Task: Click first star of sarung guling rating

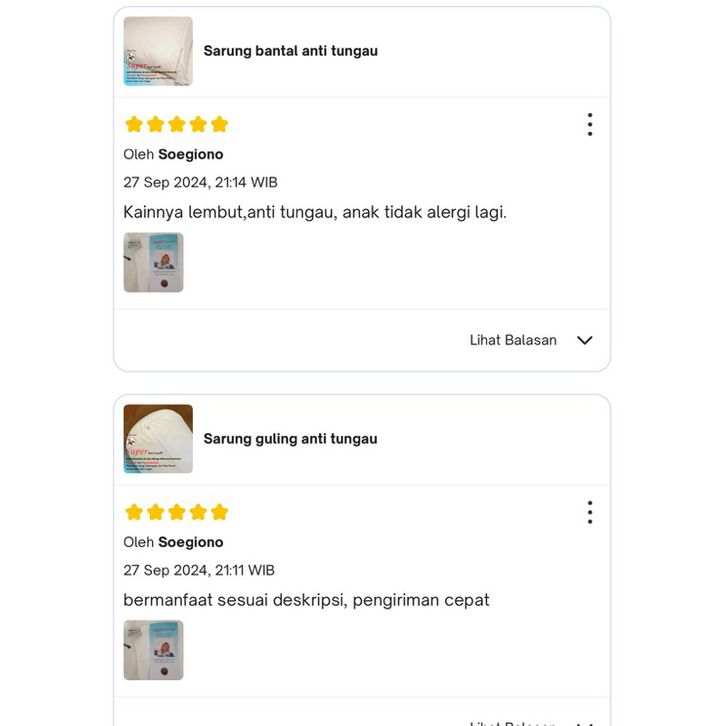Action: (x=134, y=512)
